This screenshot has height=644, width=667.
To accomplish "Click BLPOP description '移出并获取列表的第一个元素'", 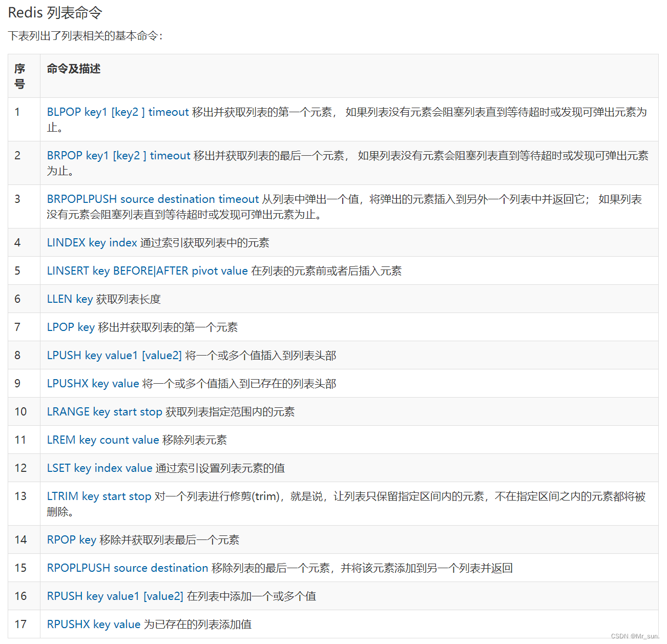I will coord(262,112).
